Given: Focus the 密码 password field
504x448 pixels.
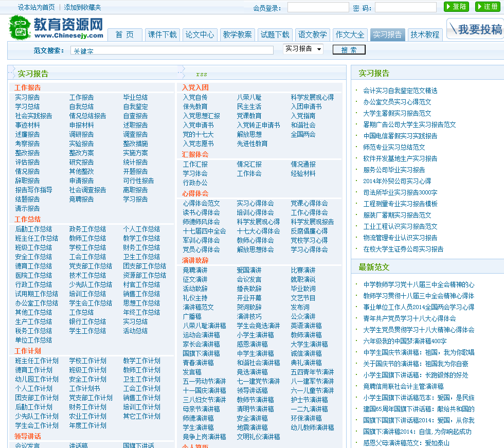Looking at the screenshot, I should point(406,7).
